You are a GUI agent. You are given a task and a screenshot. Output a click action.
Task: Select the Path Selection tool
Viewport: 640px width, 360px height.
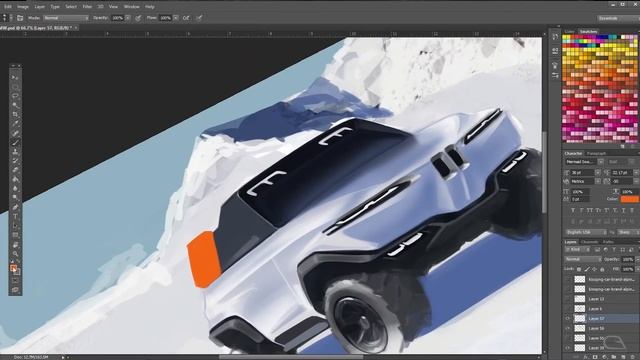tap(15, 226)
